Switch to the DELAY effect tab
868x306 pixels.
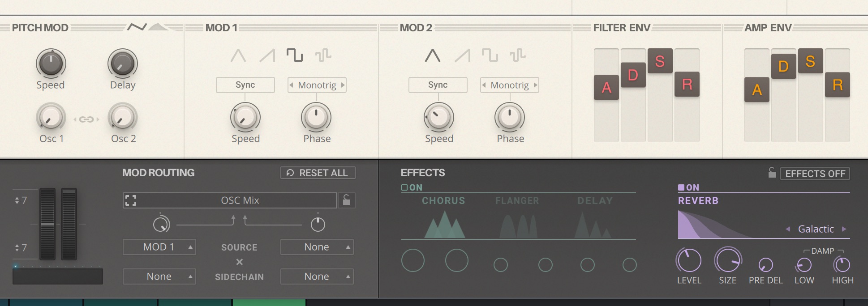point(595,201)
